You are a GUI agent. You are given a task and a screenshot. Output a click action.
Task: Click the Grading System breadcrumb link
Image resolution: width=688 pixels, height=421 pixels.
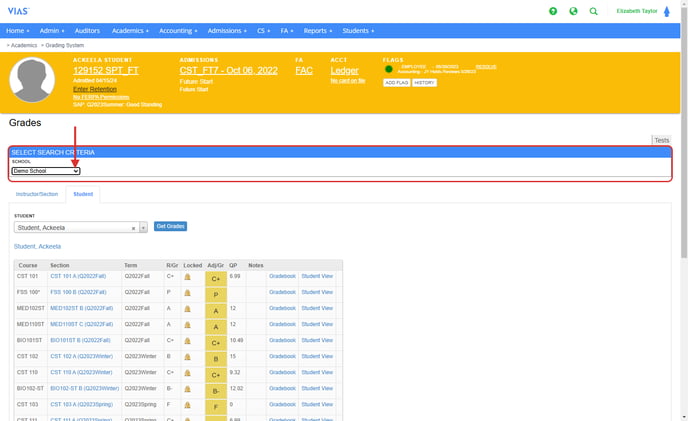[64, 45]
